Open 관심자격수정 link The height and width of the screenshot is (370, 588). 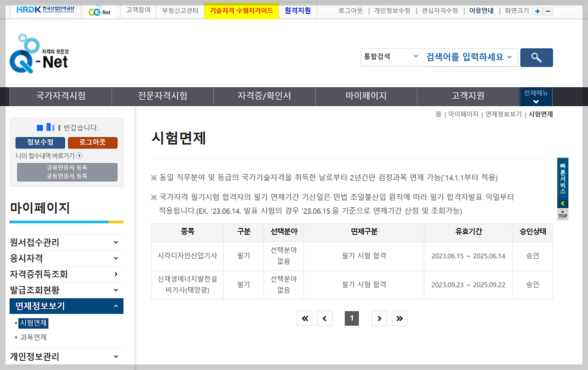(440, 11)
